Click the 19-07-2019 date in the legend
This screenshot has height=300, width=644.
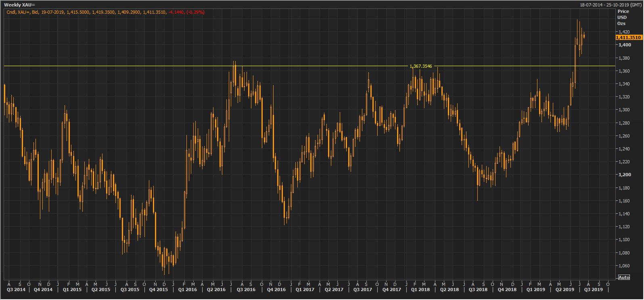(x=52, y=12)
